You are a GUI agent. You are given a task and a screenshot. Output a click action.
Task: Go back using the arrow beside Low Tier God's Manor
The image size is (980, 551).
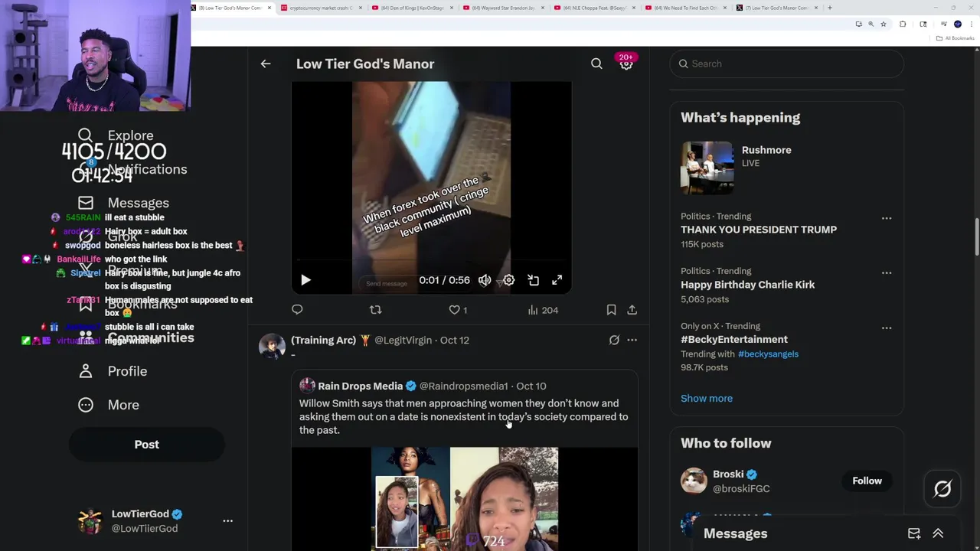[266, 64]
